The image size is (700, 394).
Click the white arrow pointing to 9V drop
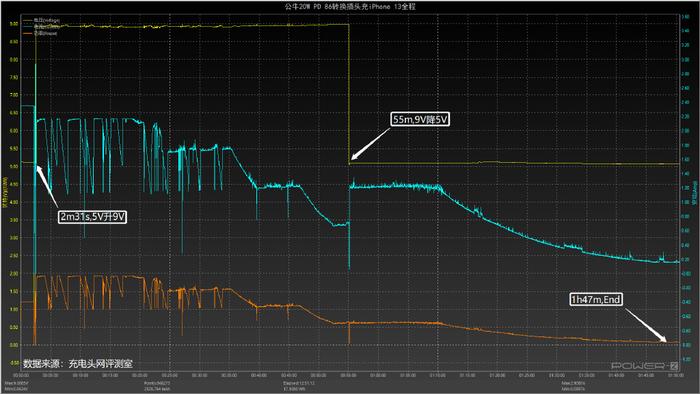(x=370, y=144)
